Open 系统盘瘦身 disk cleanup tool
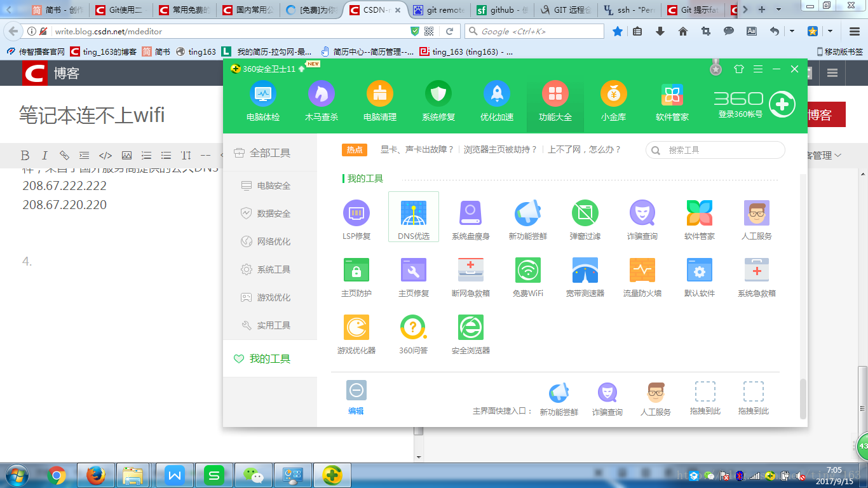The image size is (868, 488). [x=471, y=219]
